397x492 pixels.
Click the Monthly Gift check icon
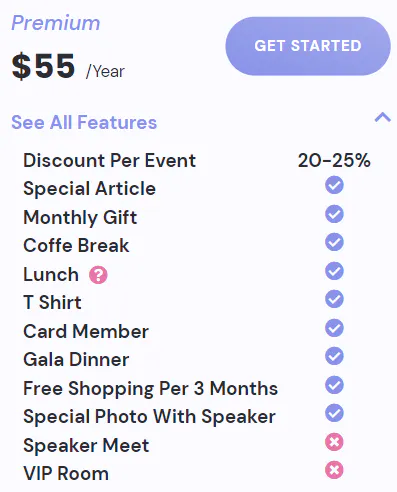coord(334,214)
